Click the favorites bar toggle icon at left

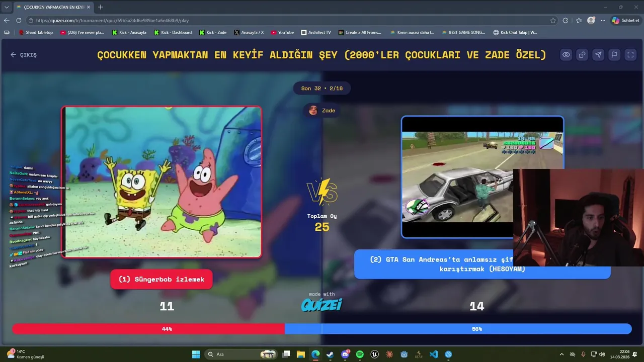(x=7, y=32)
